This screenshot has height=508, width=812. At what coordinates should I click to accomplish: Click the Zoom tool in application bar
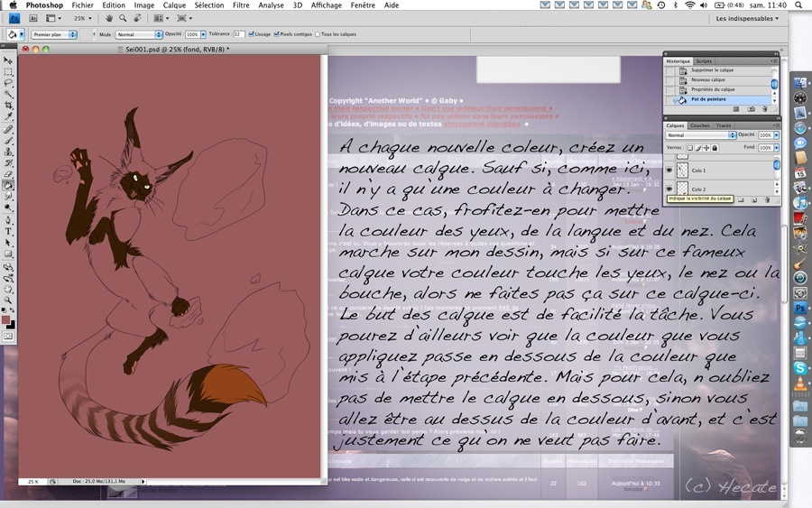123,18
